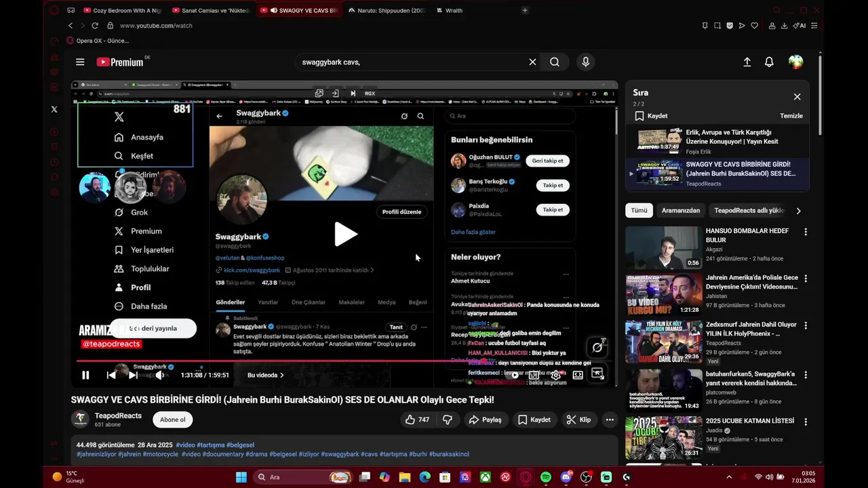868x488 pixels.
Task: Open player settings gear
Action: [555, 375]
